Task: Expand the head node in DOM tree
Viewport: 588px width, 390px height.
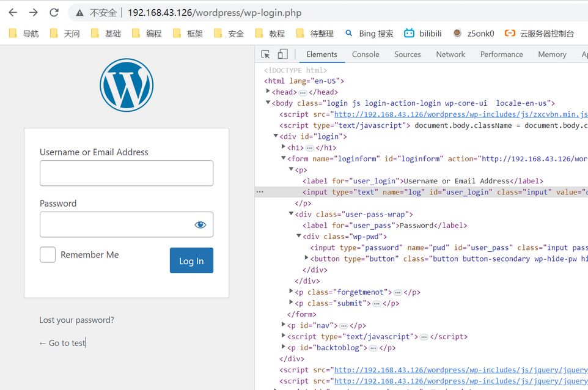Action: (x=268, y=91)
